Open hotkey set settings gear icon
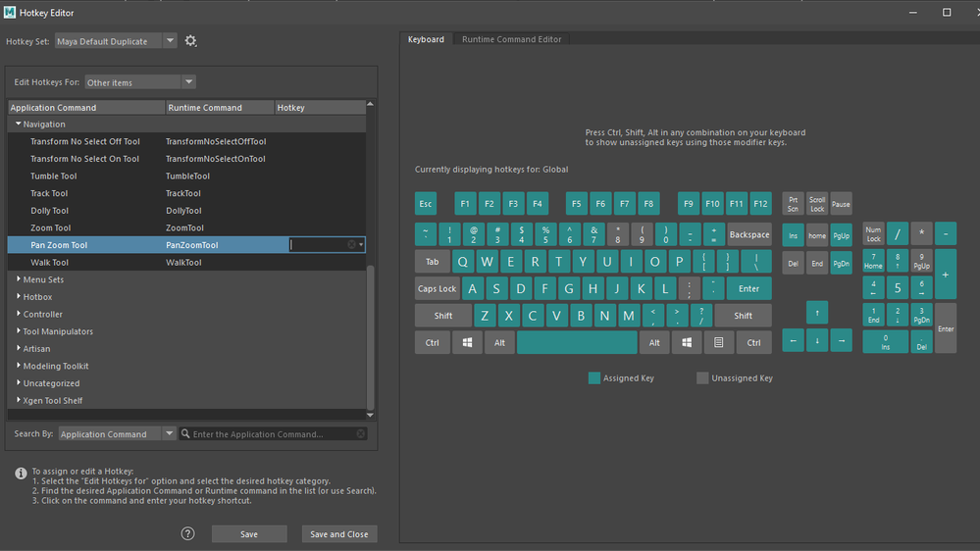 click(190, 41)
